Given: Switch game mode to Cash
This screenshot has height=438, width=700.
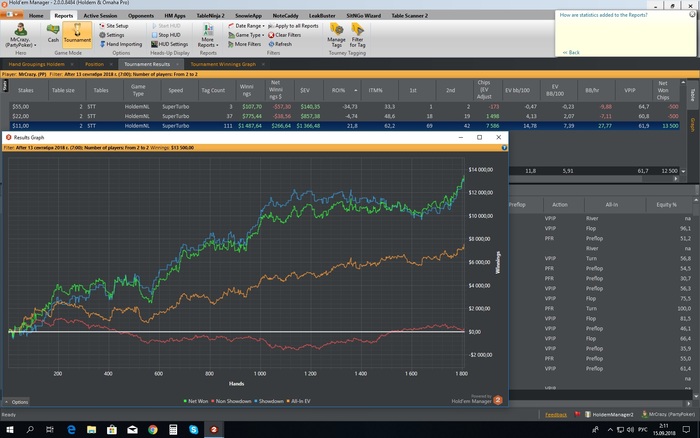Looking at the screenshot, I should 53,33.
